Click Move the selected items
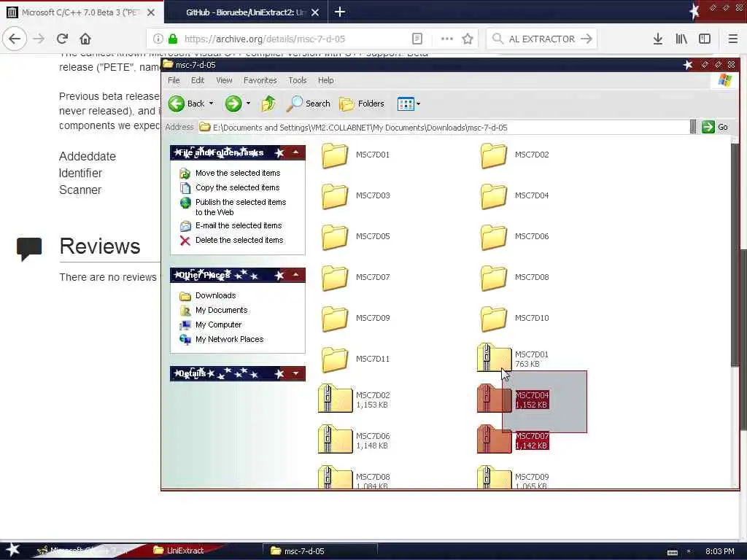This screenshot has width=747, height=560. [238, 173]
